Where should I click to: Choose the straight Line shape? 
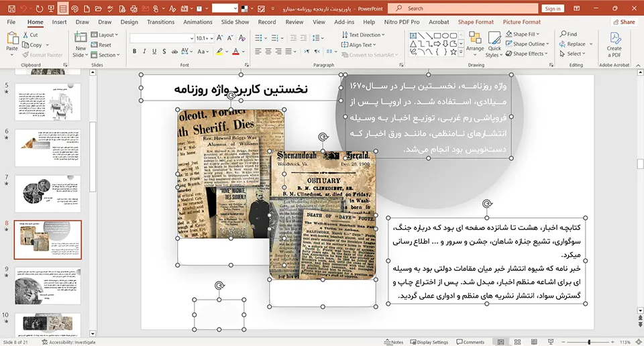pyautogui.click(x=421, y=36)
